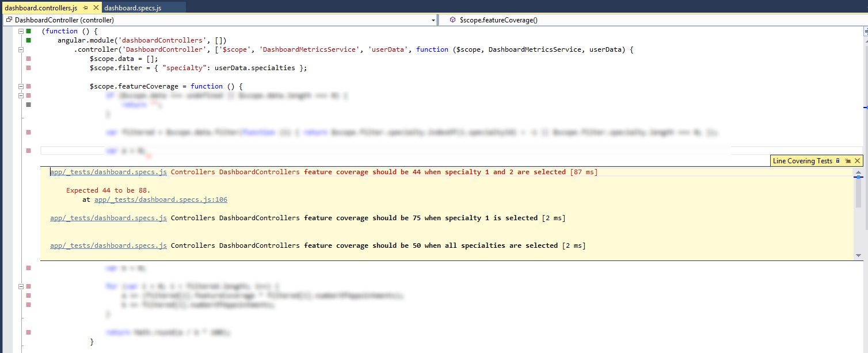Click green coverage marker beside (function () {
This screenshot has height=353, width=868.
click(x=28, y=31)
